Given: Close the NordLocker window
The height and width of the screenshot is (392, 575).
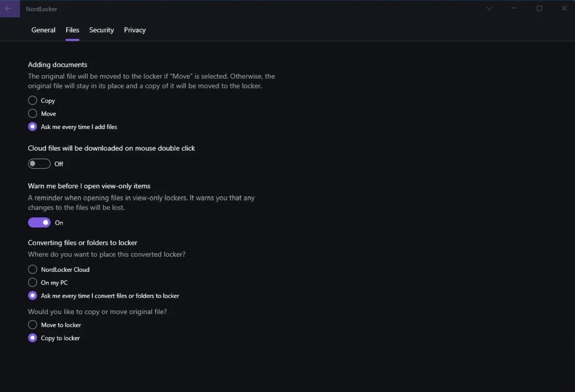Looking at the screenshot, I should coord(564,8).
